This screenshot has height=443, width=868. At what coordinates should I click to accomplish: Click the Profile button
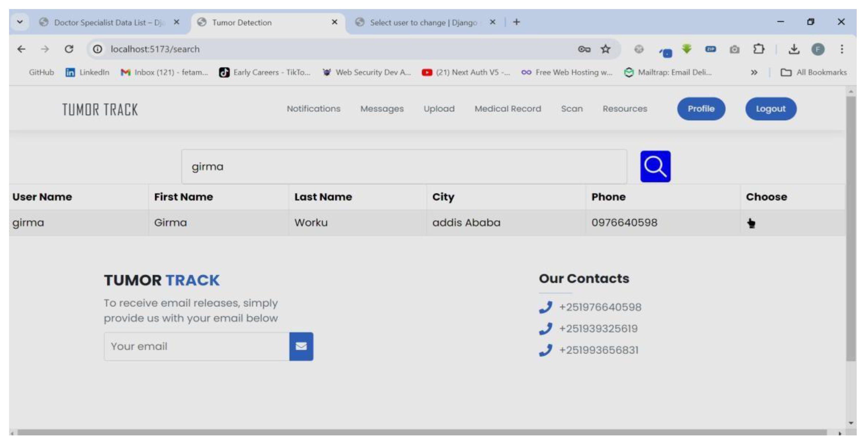(701, 109)
